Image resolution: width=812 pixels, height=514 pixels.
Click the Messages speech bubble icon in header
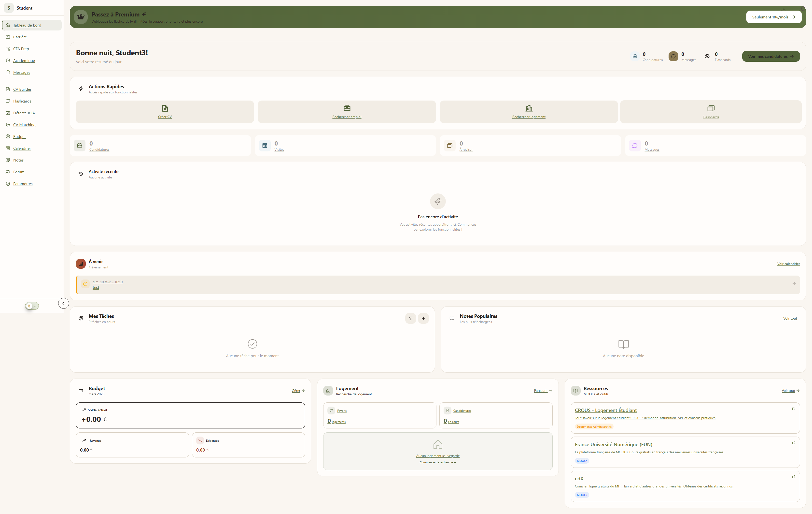673,56
